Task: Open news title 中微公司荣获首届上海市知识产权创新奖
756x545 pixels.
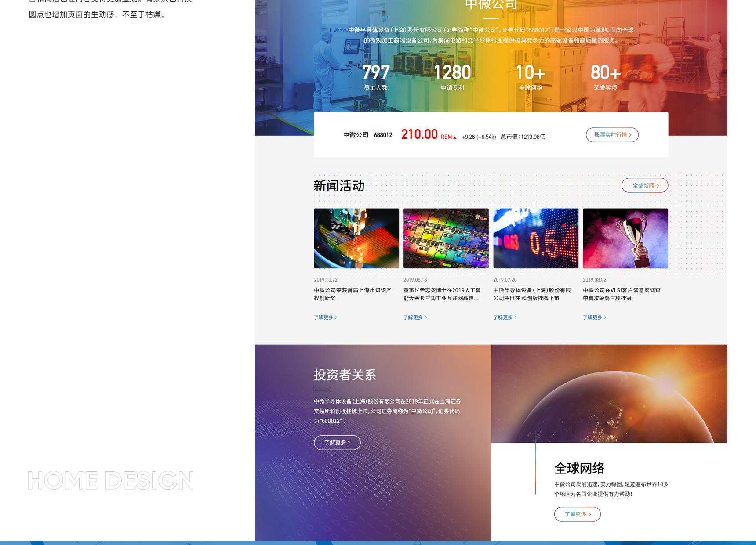Action: tap(353, 294)
